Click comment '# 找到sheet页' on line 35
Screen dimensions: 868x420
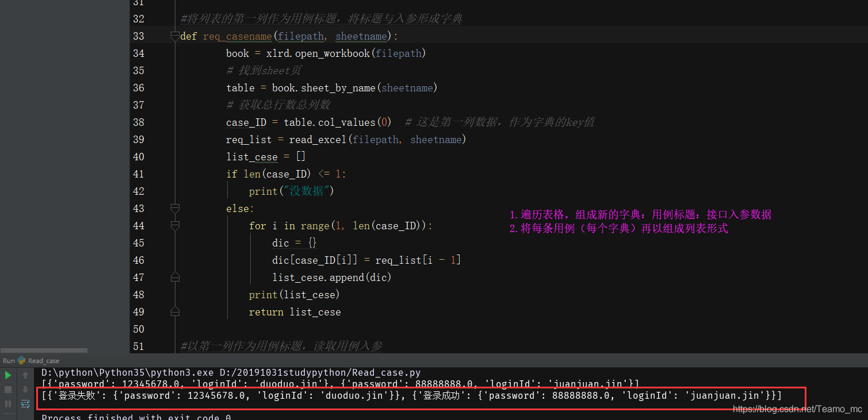coord(264,71)
